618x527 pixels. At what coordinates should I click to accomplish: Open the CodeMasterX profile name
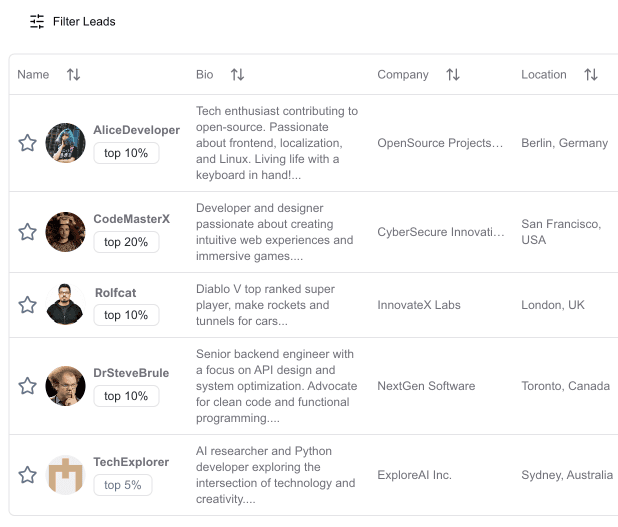point(132,219)
